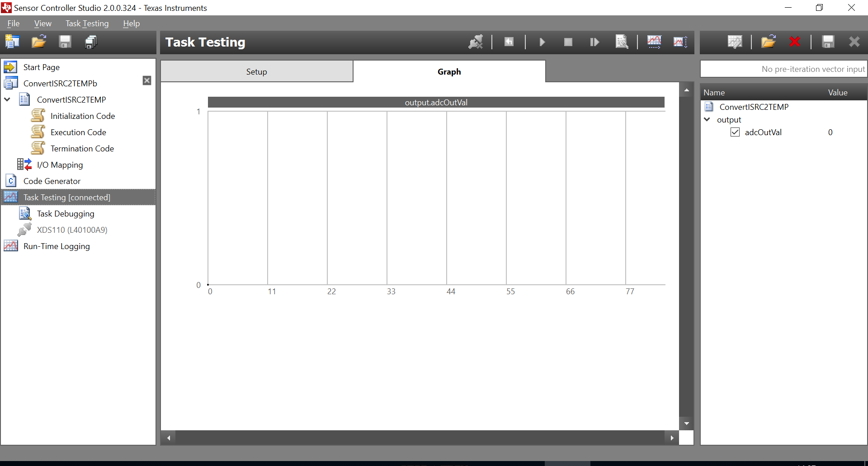The image size is (868, 466).
Task: Save the project with the single floppy icon
Action: [65, 42]
